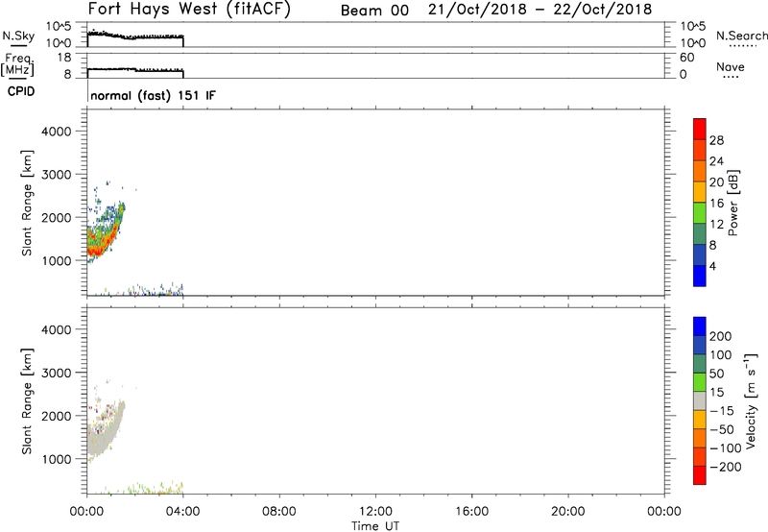Click the 'Nave' legend label

coord(731,66)
